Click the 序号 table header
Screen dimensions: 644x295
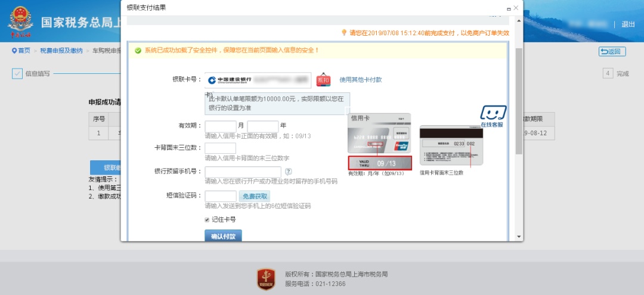pyautogui.click(x=98, y=119)
